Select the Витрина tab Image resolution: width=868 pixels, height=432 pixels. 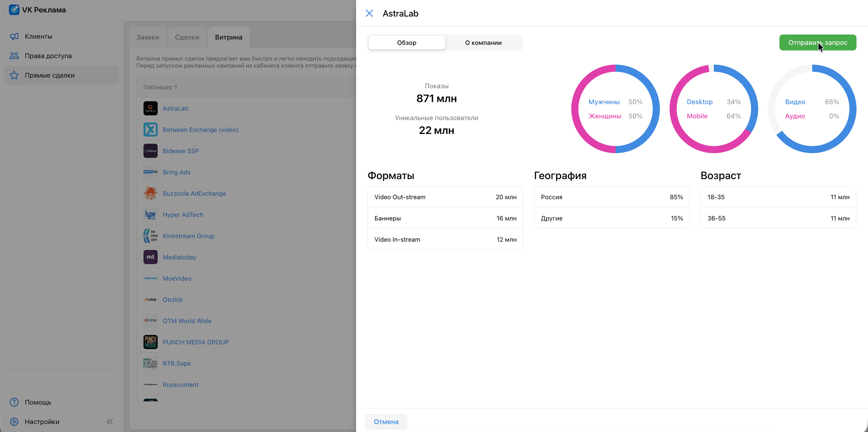pos(229,37)
